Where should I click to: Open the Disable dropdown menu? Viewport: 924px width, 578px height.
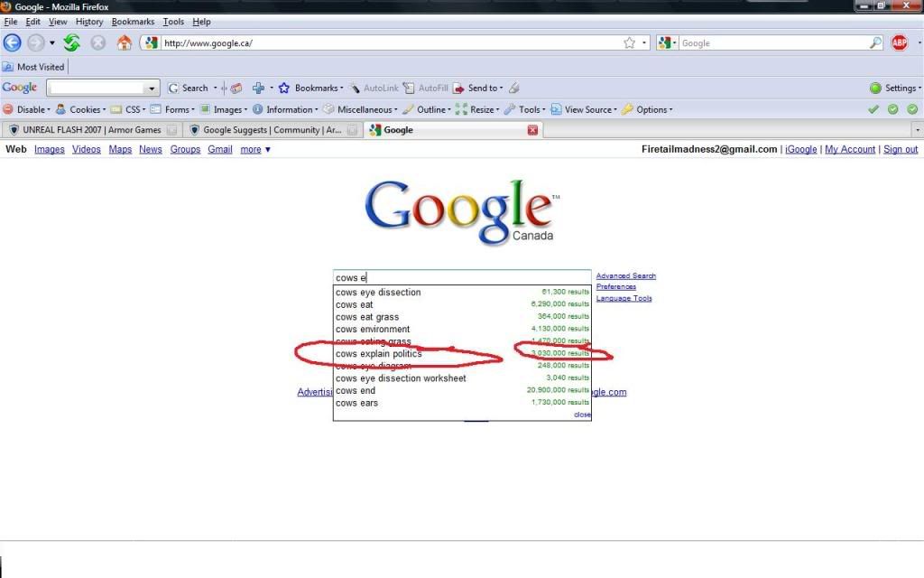(26, 109)
